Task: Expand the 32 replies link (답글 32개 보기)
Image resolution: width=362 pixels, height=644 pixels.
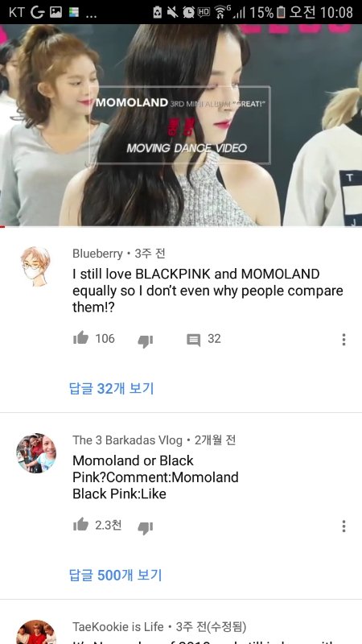Action: point(112,388)
